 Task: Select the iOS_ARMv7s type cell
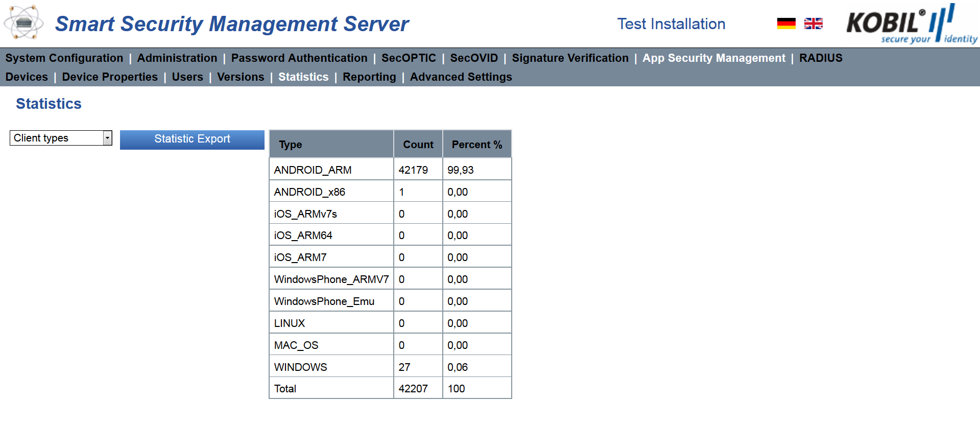[331, 214]
